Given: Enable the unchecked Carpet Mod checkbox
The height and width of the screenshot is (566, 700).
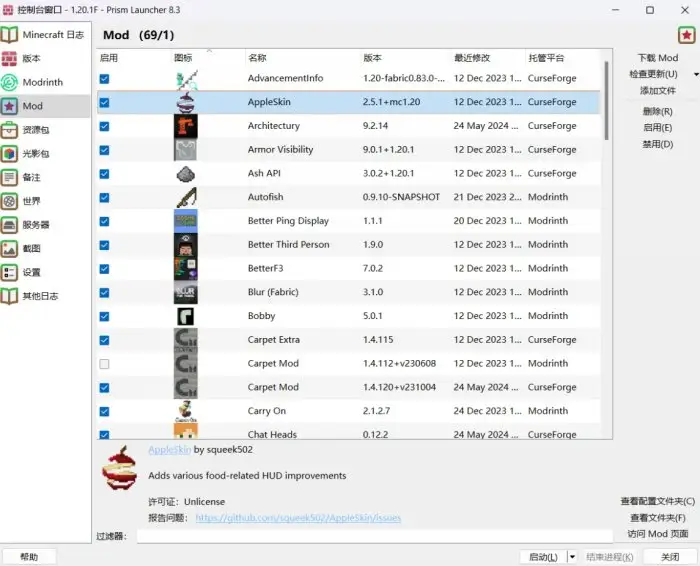Looking at the screenshot, I should [105, 364].
